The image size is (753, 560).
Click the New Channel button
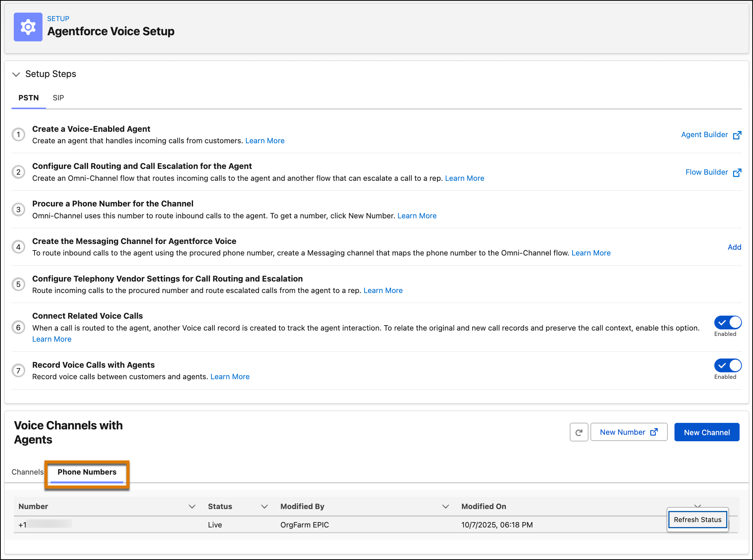[x=707, y=432]
